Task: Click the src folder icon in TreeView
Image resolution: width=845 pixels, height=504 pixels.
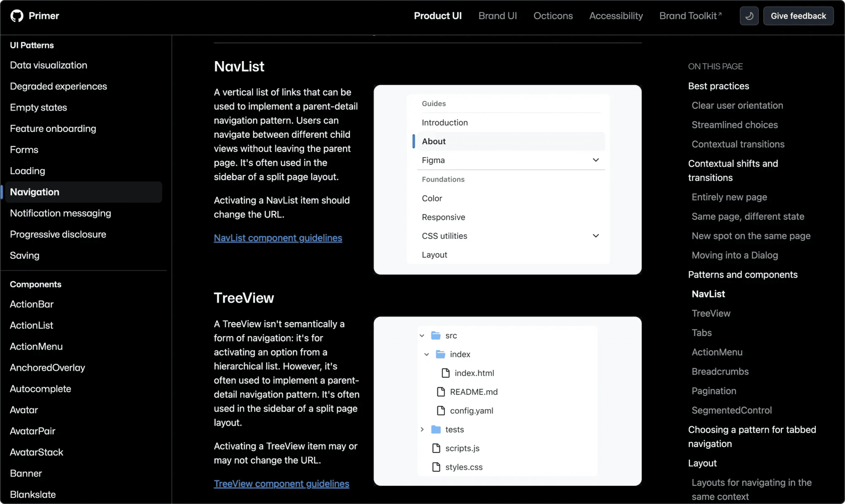Action: pos(436,336)
